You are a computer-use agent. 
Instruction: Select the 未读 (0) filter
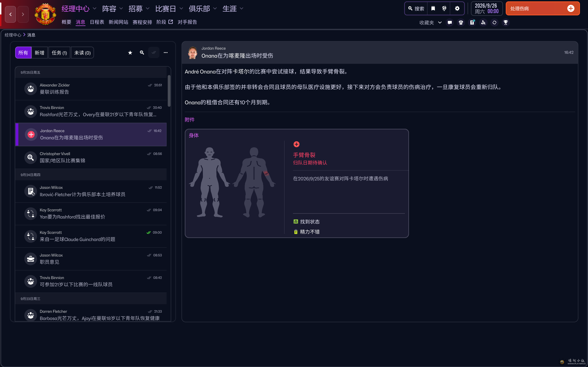coord(82,53)
